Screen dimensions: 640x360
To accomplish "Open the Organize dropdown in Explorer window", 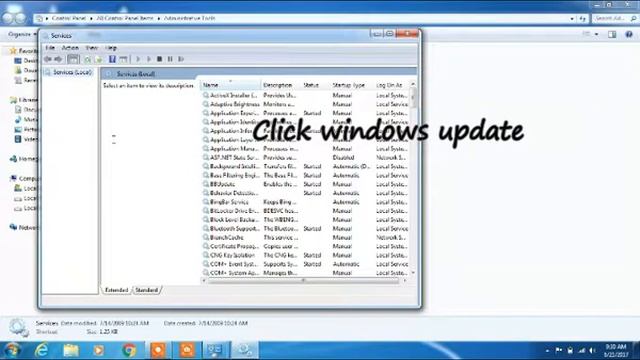I will pyautogui.click(x=21, y=34).
